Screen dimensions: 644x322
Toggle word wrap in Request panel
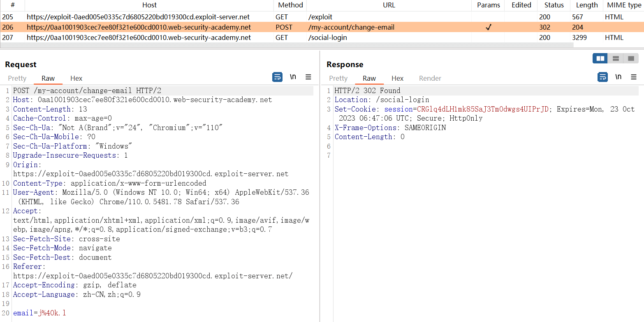coord(278,77)
